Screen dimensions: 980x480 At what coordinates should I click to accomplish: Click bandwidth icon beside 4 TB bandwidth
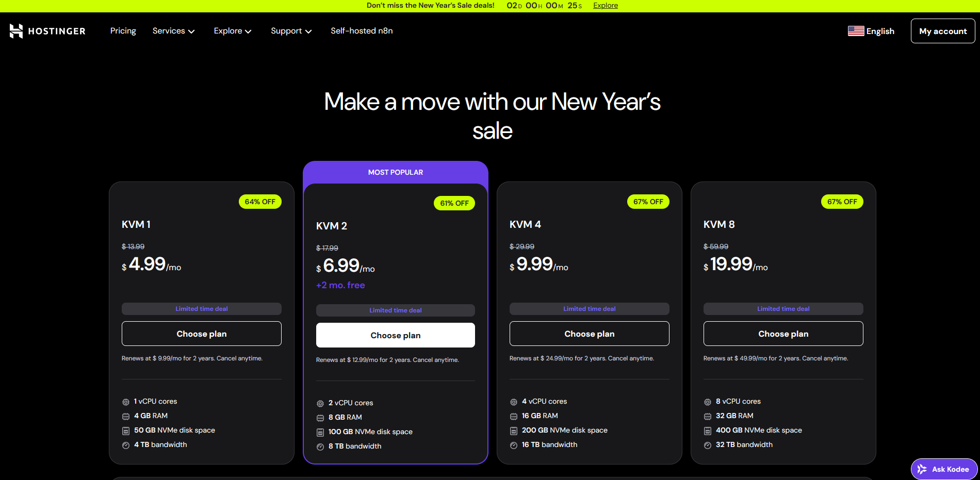click(126, 445)
